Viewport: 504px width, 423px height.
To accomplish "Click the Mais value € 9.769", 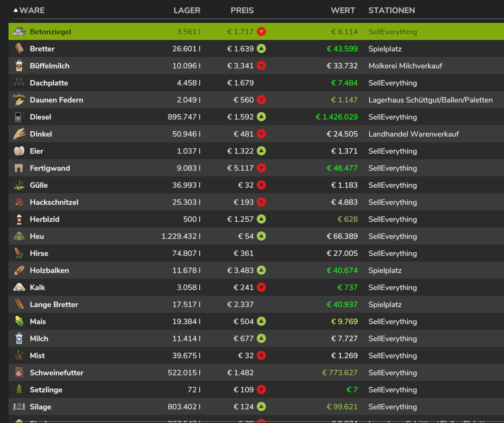I will tap(344, 322).
